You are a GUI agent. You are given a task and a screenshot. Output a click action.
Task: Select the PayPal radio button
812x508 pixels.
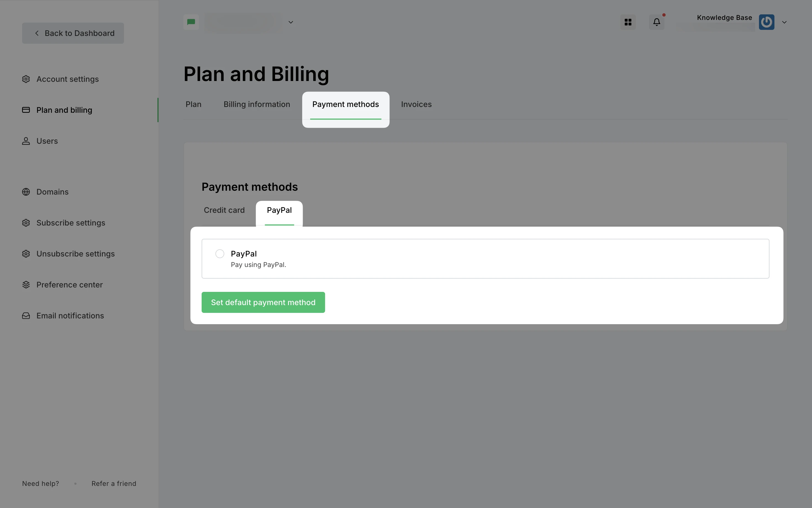coord(220,254)
